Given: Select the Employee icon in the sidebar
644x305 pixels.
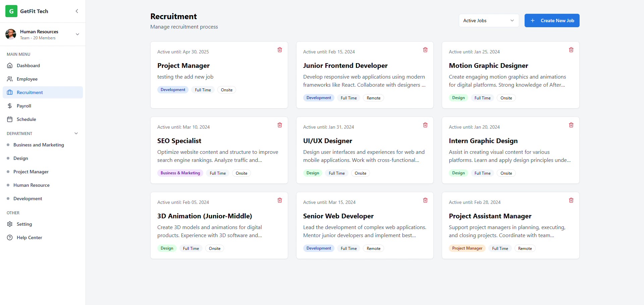Looking at the screenshot, I should (10, 79).
